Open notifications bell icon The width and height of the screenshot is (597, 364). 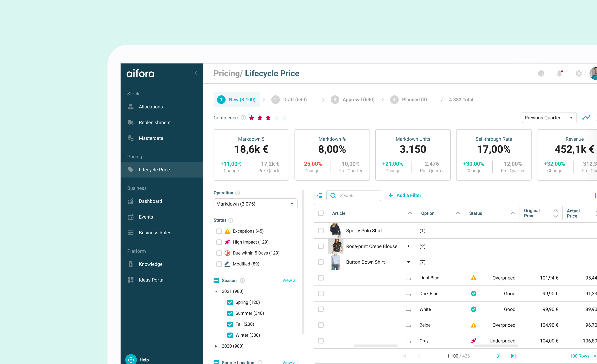(x=559, y=73)
